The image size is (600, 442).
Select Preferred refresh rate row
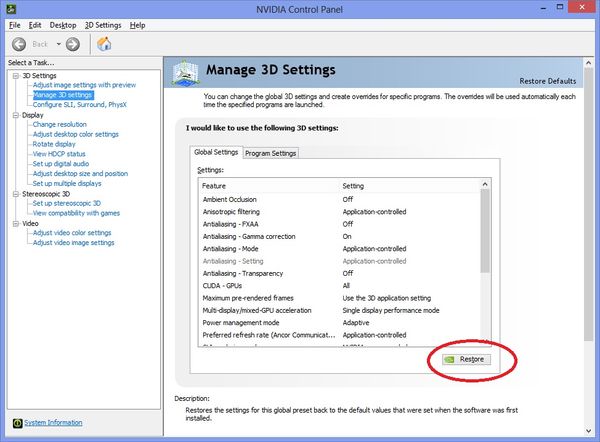(x=339, y=335)
